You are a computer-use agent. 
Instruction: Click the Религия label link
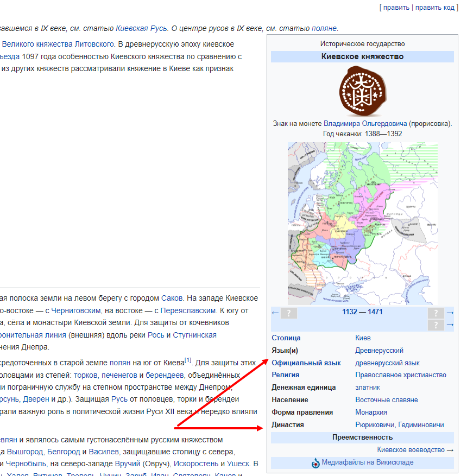click(286, 375)
